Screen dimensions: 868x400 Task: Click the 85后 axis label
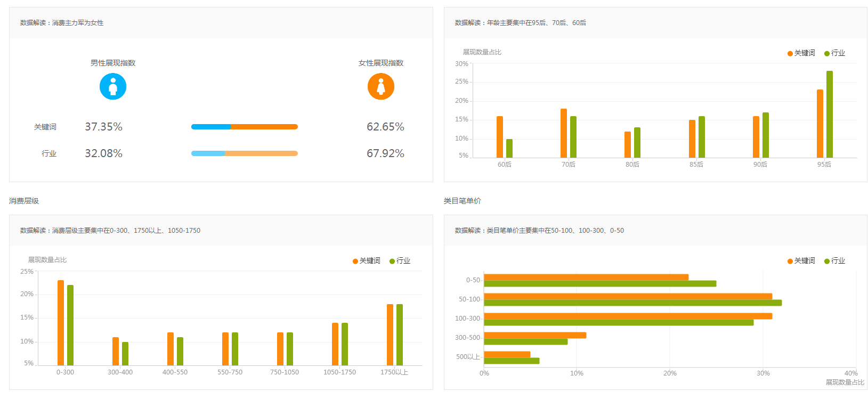tap(696, 165)
